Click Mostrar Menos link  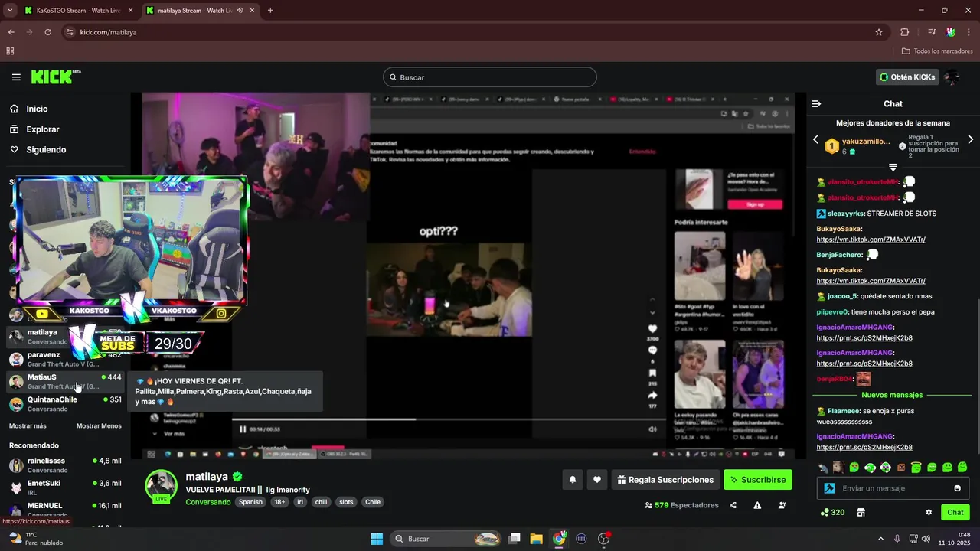(99, 425)
